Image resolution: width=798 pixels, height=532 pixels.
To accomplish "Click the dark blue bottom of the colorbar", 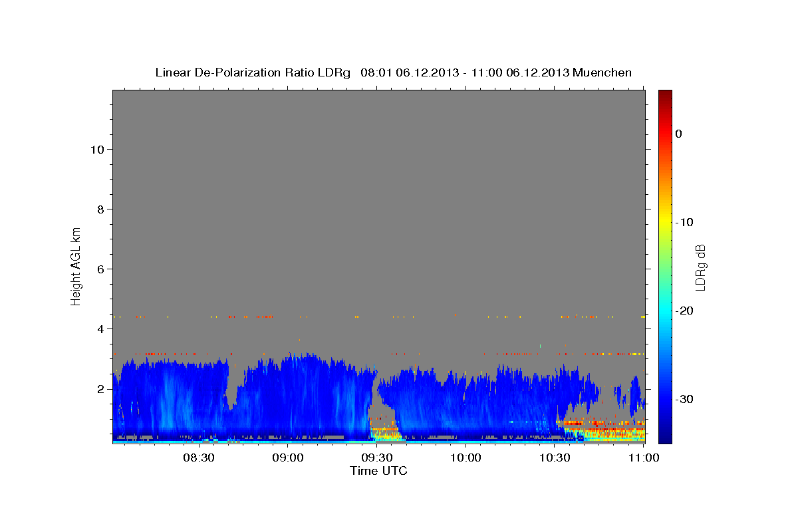I will (x=665, y=436).
